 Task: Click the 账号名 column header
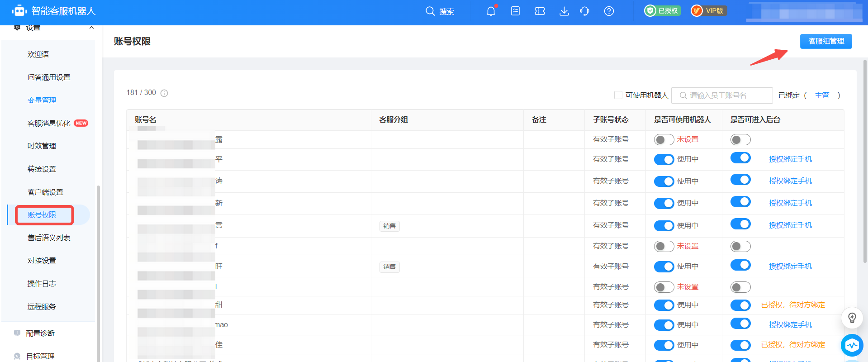pos(146,120)
